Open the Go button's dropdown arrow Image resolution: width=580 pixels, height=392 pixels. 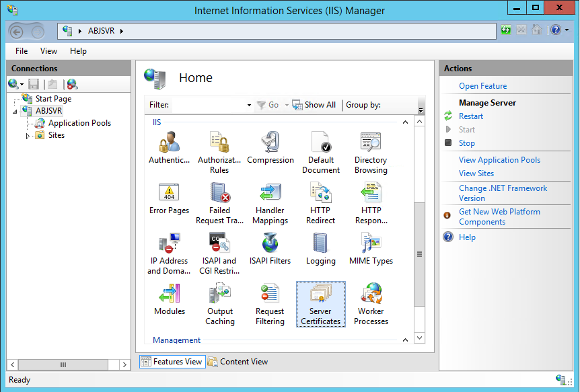[x=287, y=104]
